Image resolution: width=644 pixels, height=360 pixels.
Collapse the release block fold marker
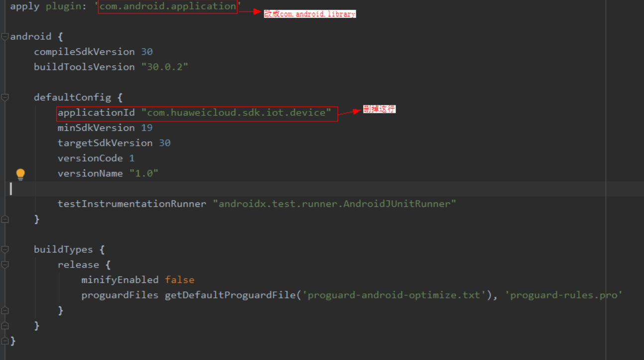point(4,265)
